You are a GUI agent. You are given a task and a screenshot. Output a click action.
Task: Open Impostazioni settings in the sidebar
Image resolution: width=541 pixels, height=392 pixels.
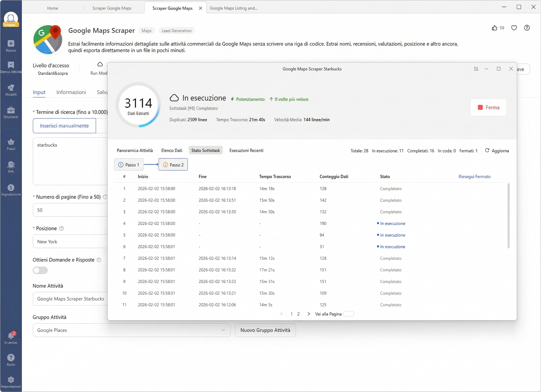pyautogui.click(x=11, y=382)
